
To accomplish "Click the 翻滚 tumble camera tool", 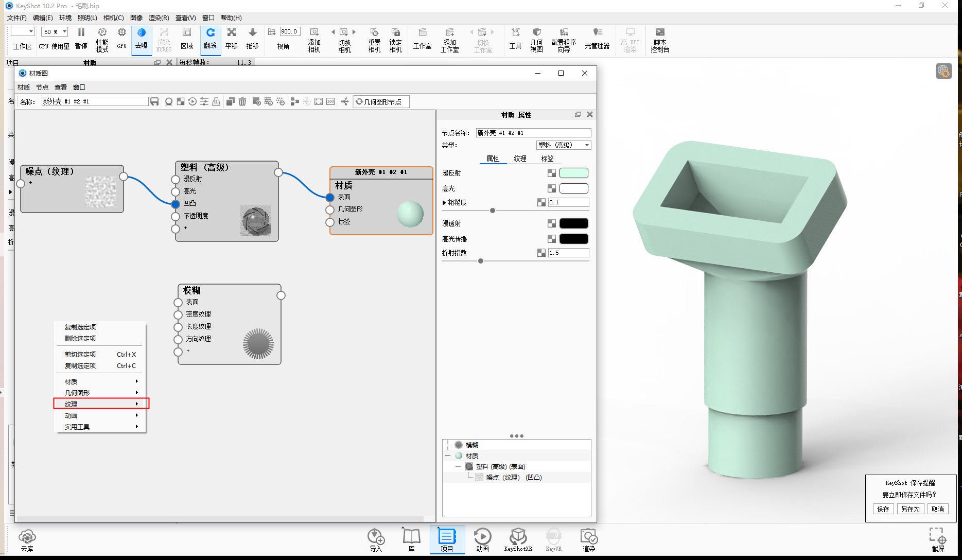I will (210, 39).
